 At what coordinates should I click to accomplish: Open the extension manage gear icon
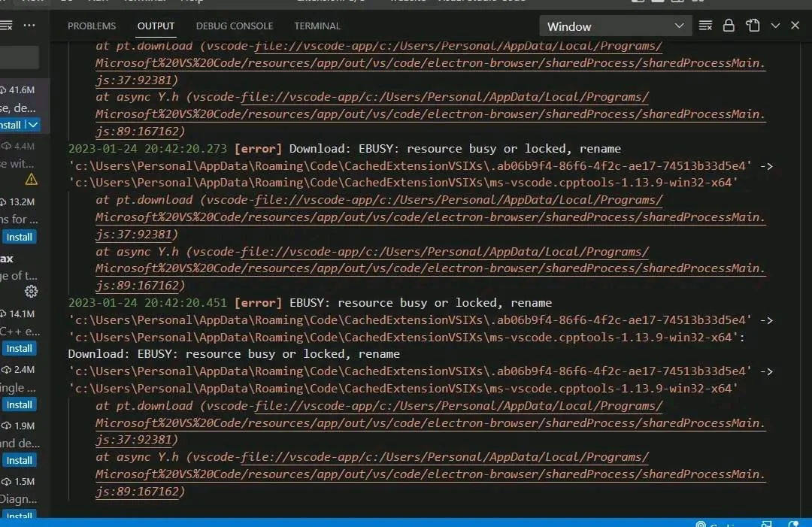click(x=31, y=292)
